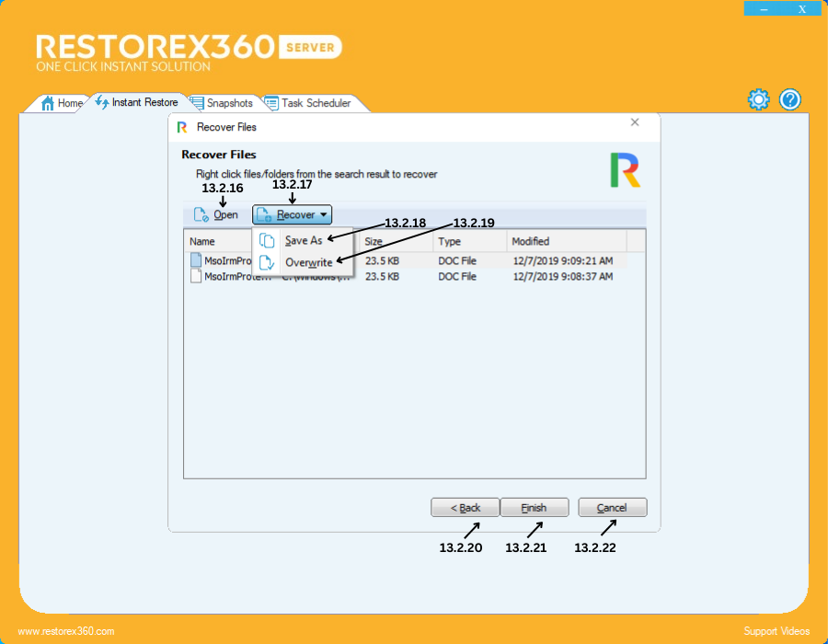
Task: Open the www.restorex360.com link
Action: point(66,631)
